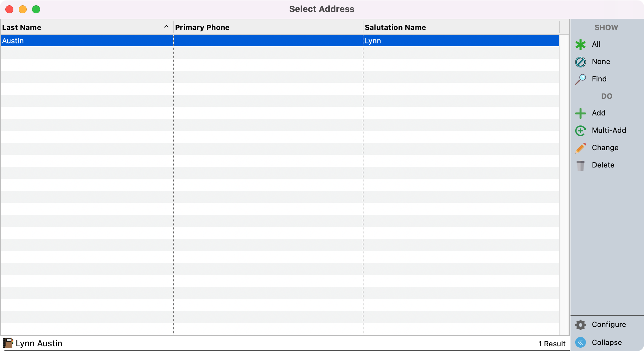Click the green asterisk Show All icon
The image size is (644, 351).
[x=581, y=44]
